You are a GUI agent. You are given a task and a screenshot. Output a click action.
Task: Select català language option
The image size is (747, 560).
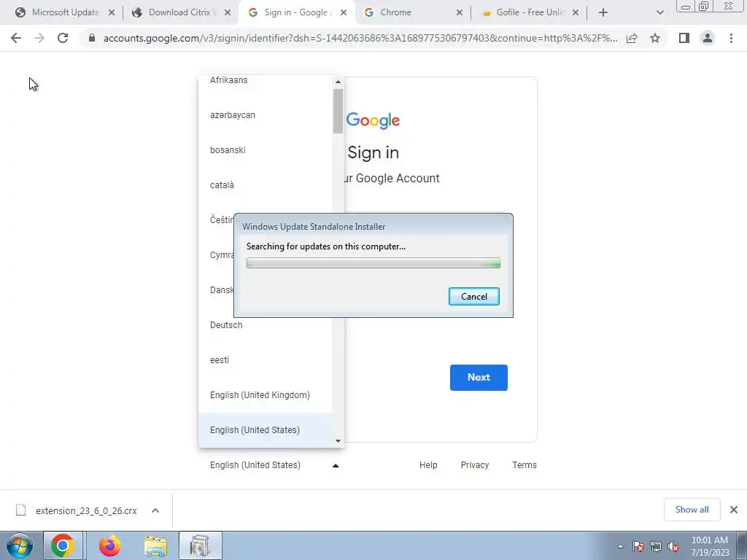tap(265, 185)
